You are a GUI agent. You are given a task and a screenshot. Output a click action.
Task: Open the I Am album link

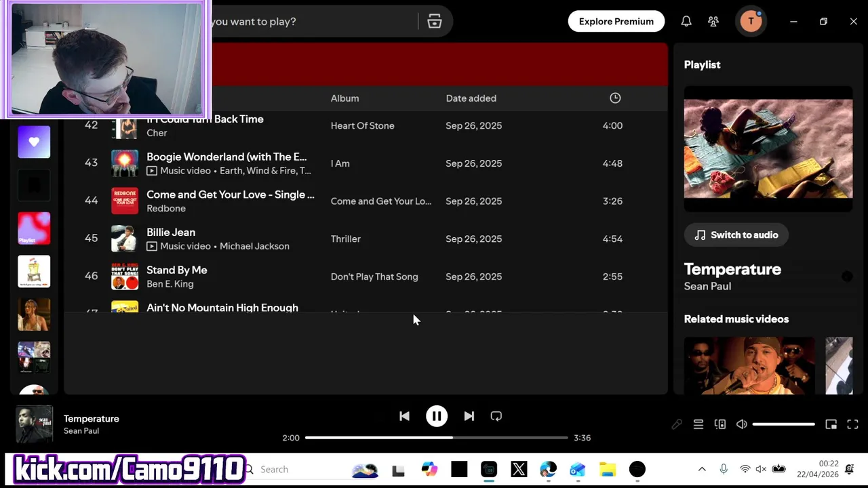[340, 163]
